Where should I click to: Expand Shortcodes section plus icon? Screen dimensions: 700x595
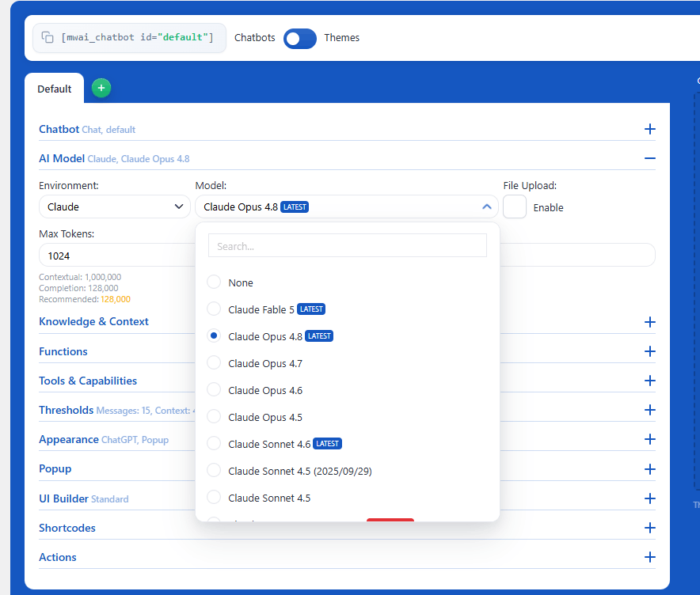tap(649, 528)
